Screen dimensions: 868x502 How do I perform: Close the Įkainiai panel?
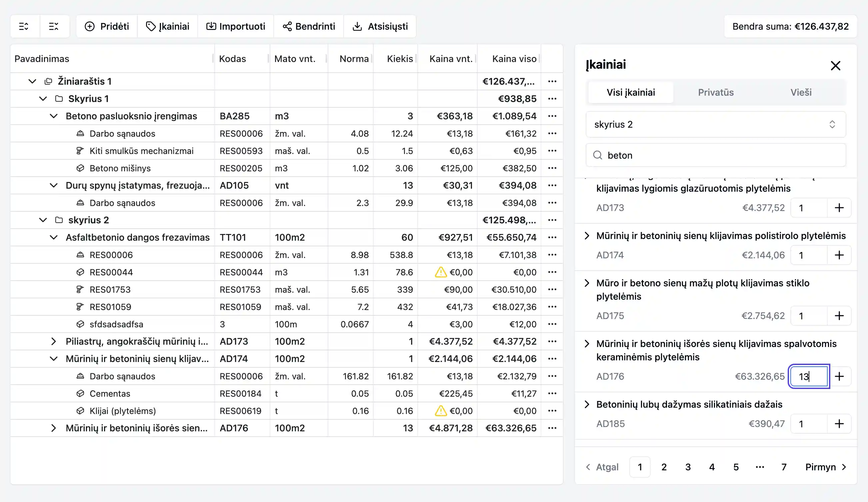[835, 65]
